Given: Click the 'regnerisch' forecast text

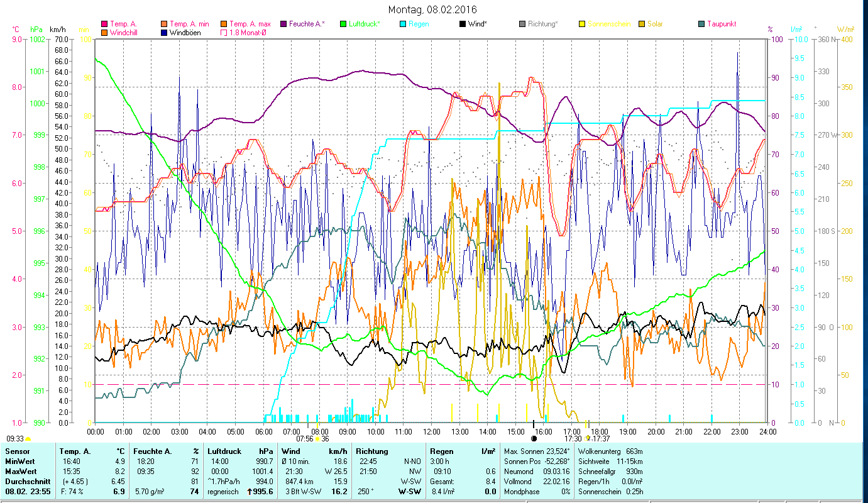Looking at the screenshot, I should pyautogui.click(x=223, y=492).
